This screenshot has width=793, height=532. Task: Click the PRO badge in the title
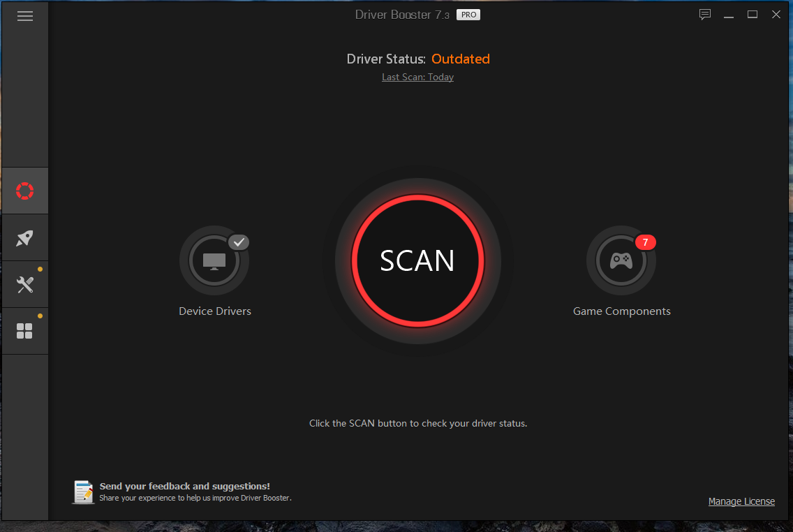468,15
